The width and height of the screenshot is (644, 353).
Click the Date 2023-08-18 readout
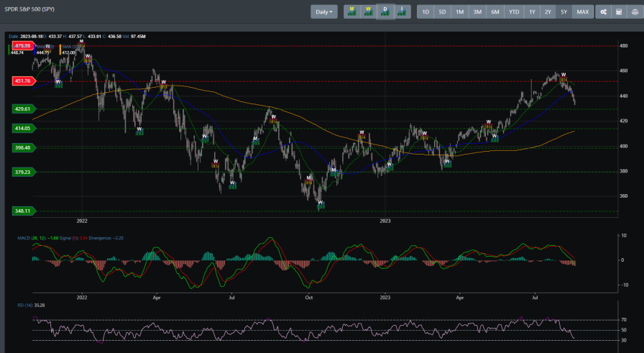coord(27,37)
